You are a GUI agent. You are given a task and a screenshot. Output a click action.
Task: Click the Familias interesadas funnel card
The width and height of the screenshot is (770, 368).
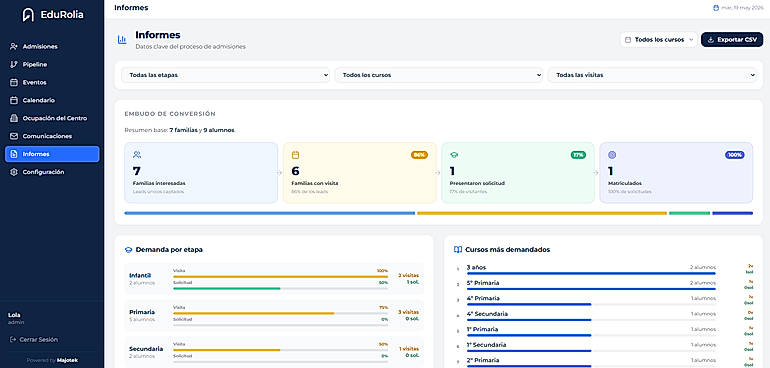tap(201, 172)
